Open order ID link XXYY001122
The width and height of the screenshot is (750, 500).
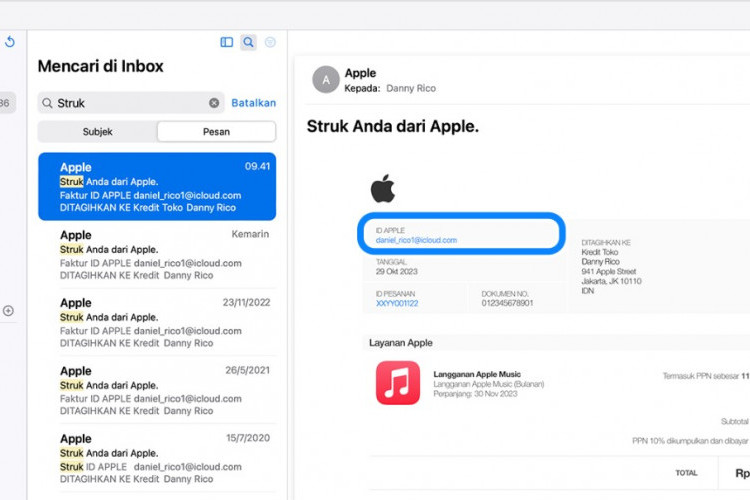[397, 303]
